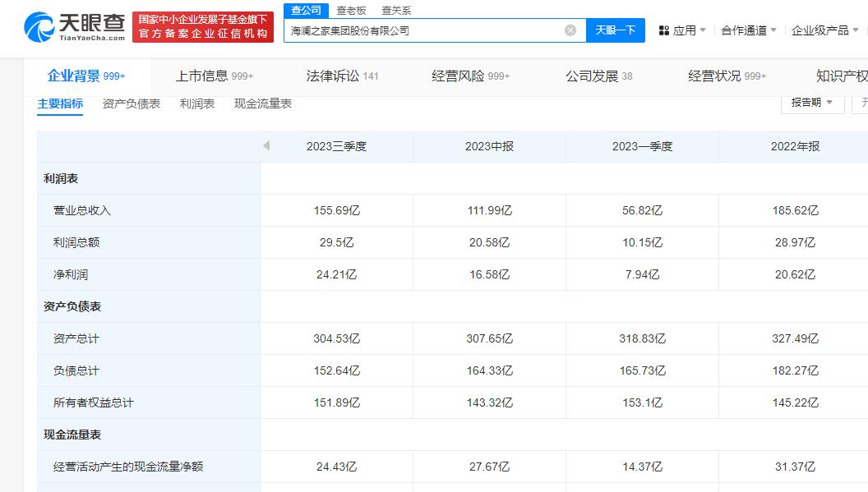Clear the search box with the X icon
Image resolution: width=868 pixels, height=492 pixels.
click(570, 30)
